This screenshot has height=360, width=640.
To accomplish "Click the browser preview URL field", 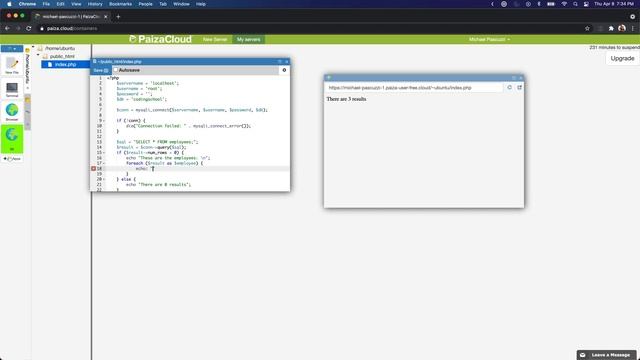I will pos(414,88).
